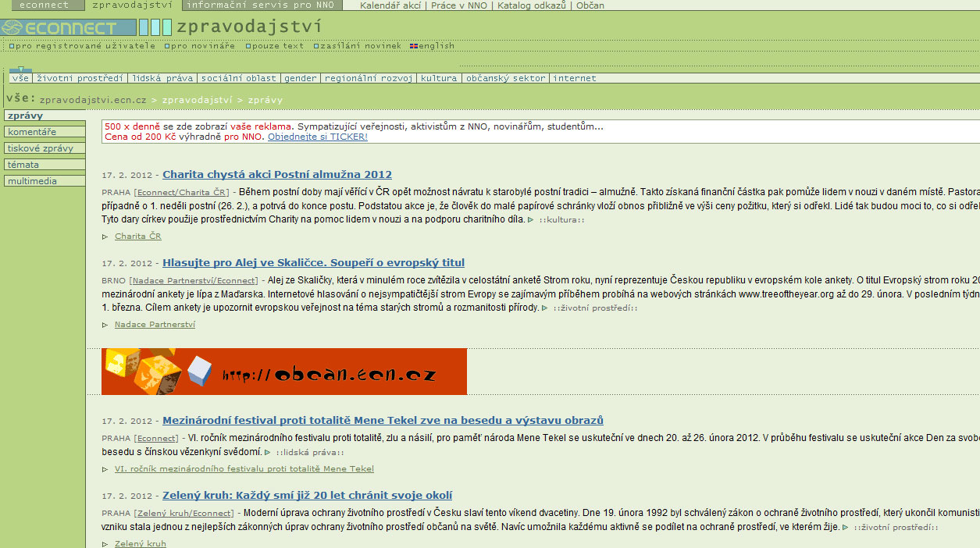Open 'komentáře' in the left sidebar
Screen dimensions: 980x548
pyautogui.click(x=32, y=132)
